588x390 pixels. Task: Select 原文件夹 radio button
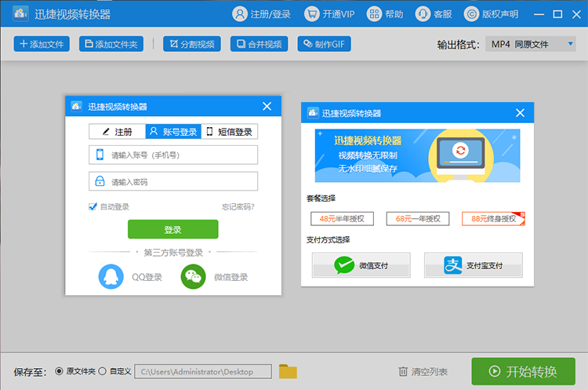pyautogui.click(x=59, y=371)
